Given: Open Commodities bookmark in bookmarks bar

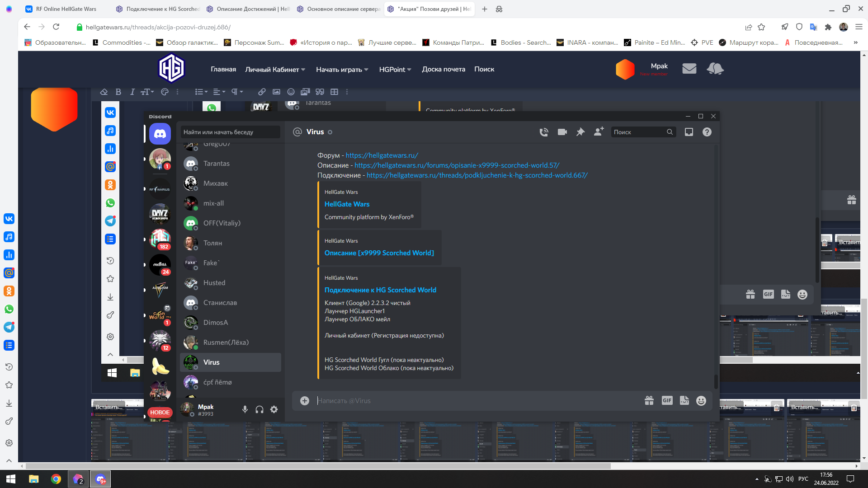Looking at the screenshot, I should (x=122, y=42).
